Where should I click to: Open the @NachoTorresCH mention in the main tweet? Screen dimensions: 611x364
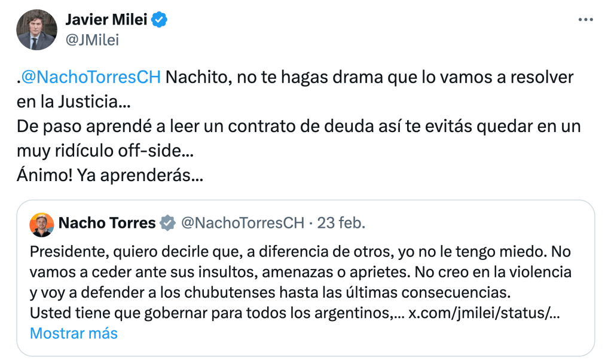91,78
